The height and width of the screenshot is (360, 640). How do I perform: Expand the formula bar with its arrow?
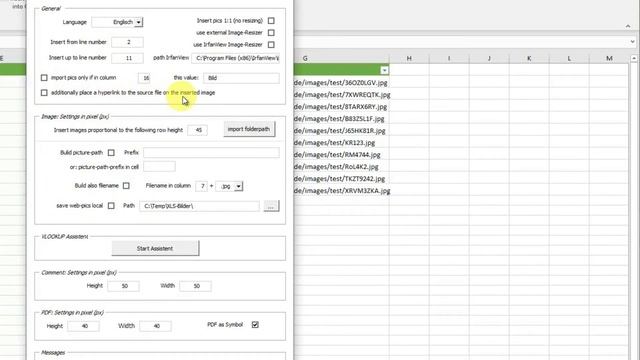[632, 42]
